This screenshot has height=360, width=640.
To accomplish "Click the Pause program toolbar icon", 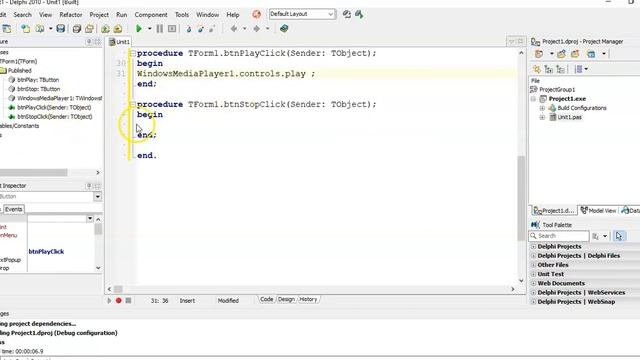I will 160,29.
